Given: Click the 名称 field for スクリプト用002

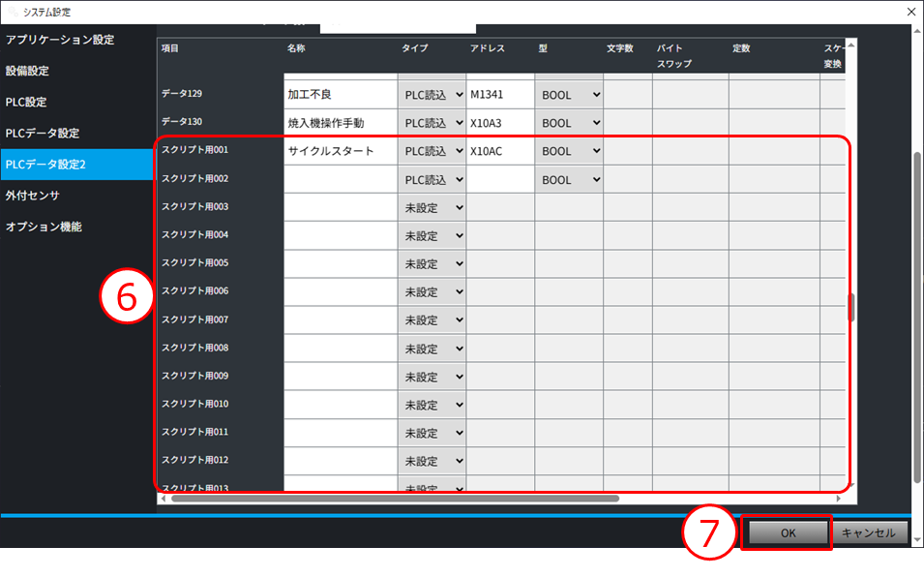Looking at the screenshot, I should [x=341, y=179].
